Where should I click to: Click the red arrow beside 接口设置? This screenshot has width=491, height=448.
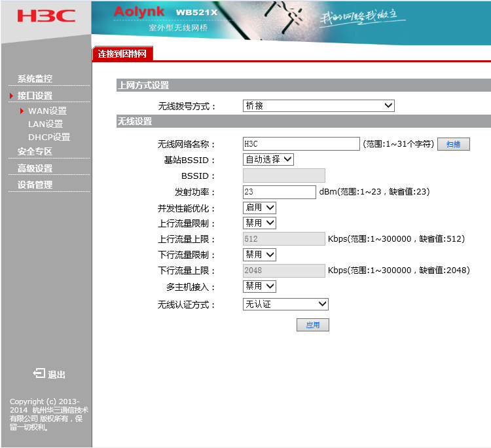click(12, 96)
